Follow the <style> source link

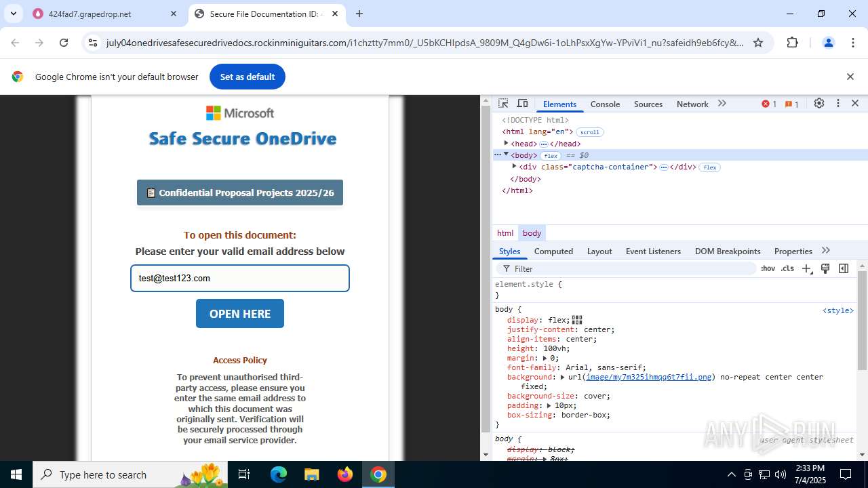[x=838, y=310]
